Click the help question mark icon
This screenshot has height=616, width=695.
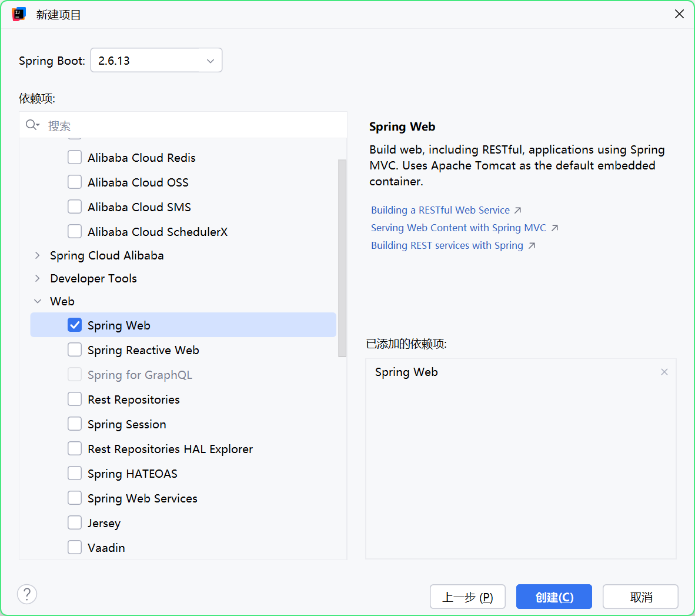tap(27, 594)
